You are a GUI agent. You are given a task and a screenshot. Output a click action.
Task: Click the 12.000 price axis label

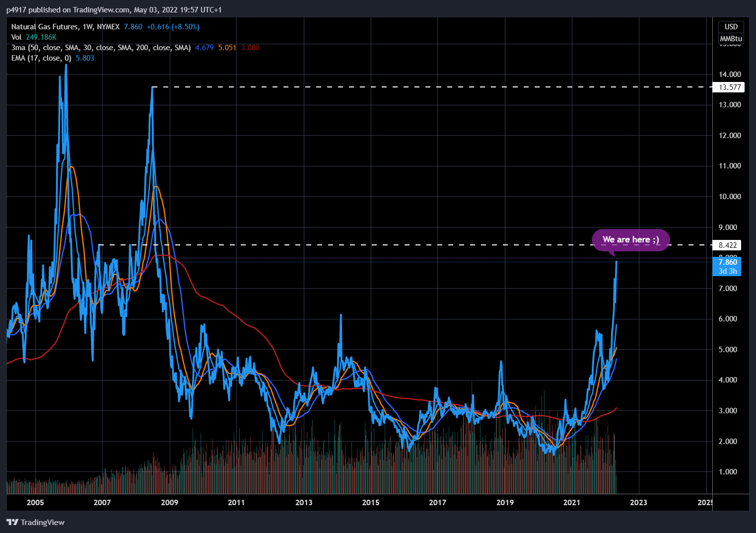(x=730, y=136)
